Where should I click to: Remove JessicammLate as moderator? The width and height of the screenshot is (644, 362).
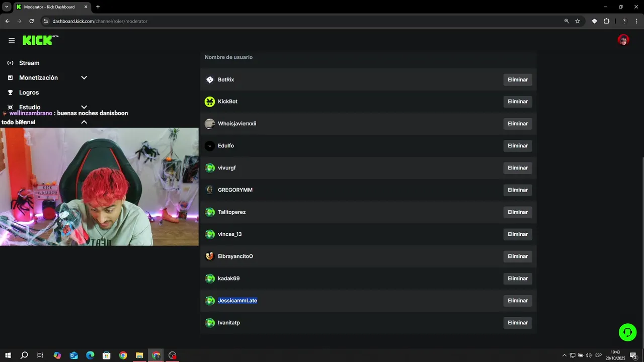coord(518,301)
